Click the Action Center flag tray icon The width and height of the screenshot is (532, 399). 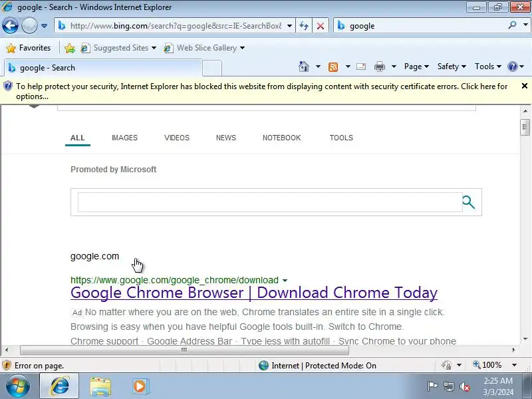pos(432,386)
